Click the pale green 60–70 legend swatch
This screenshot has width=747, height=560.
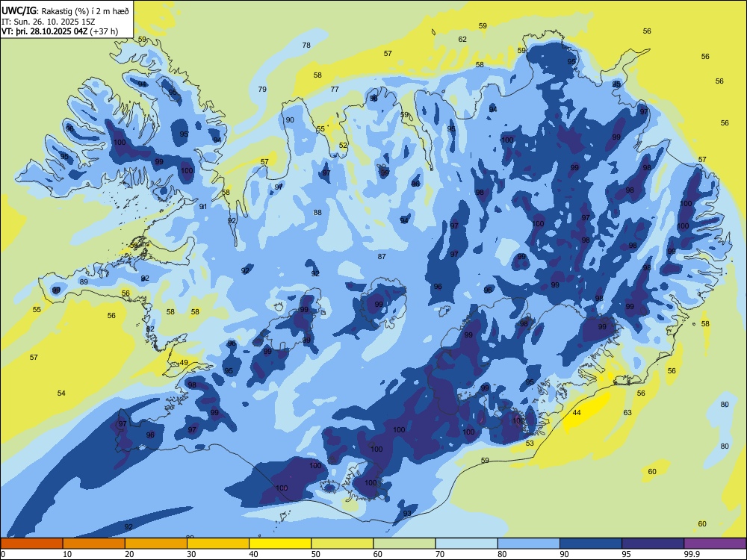click(404, 544)
